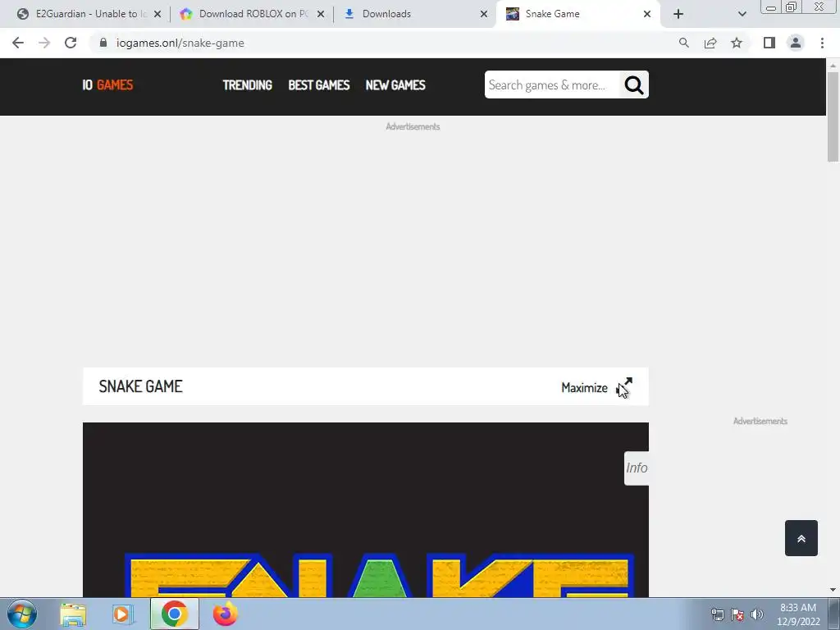Launch Firefox from the taskbar
This screenshot has height=630, width=840.
tap(226, 614)
